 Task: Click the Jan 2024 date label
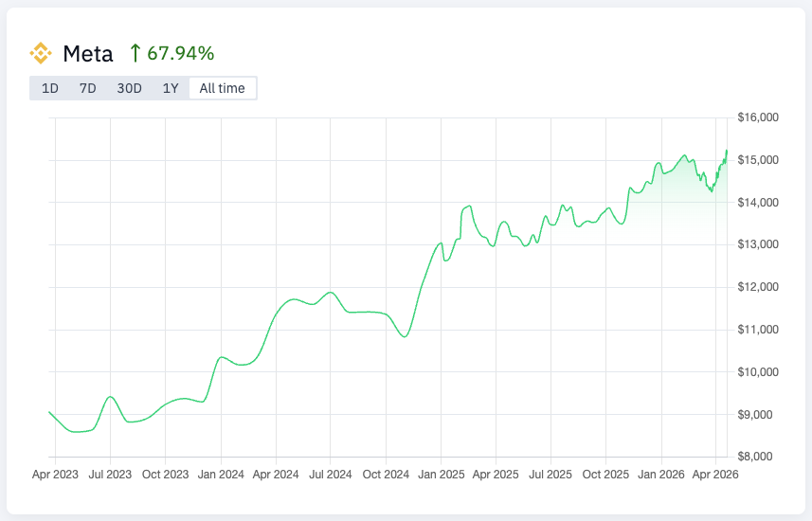point(221,475)
